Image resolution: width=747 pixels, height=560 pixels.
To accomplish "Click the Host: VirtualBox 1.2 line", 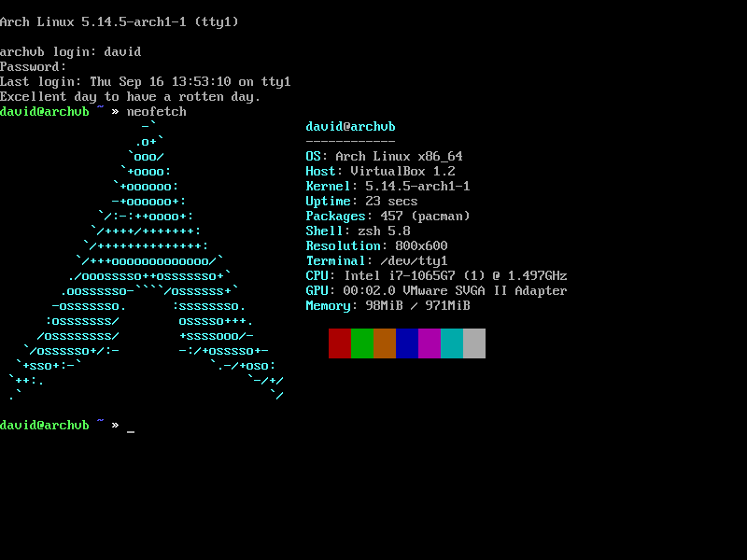I will tap(380, 171).
